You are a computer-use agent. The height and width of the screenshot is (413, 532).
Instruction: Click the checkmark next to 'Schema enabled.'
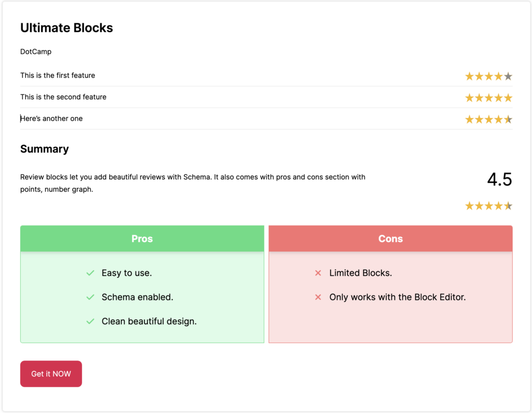click(x=90, y=297)
